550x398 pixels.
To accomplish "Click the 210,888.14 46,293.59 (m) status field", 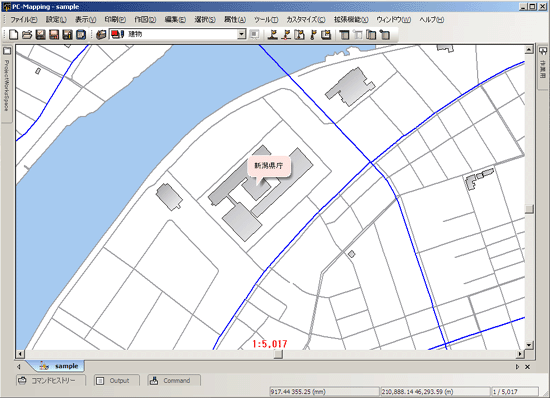I will point(435,391).
